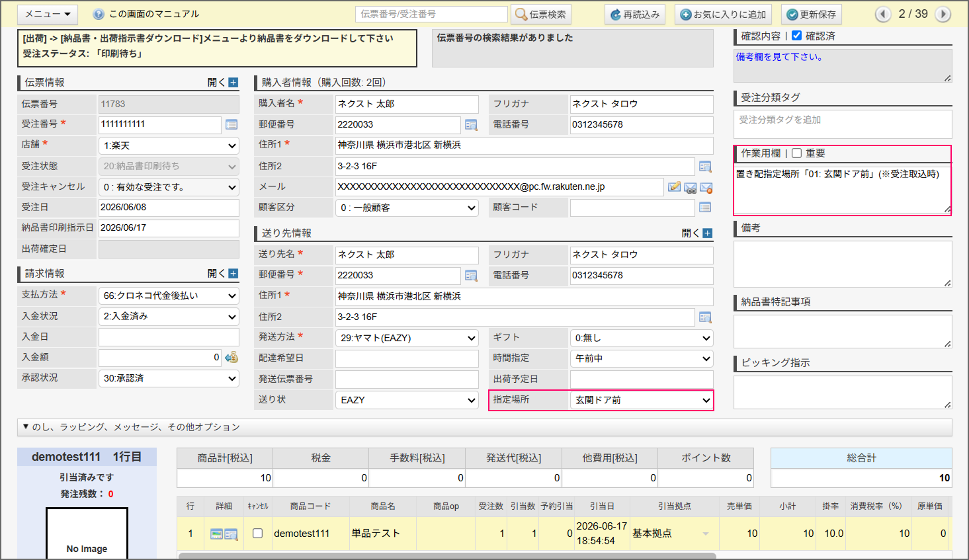The width and height of the screenshot is (969, 560).
Task: Click the buyer postal code lookup icon
Action: (471, 125)
